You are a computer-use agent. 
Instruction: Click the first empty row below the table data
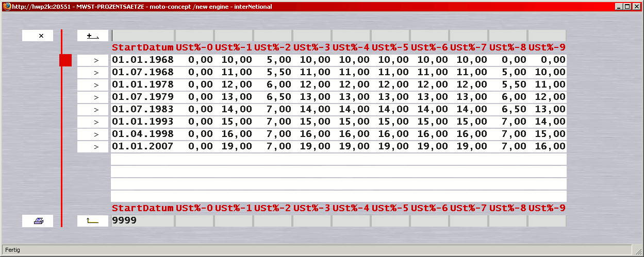tap(338, 159)
